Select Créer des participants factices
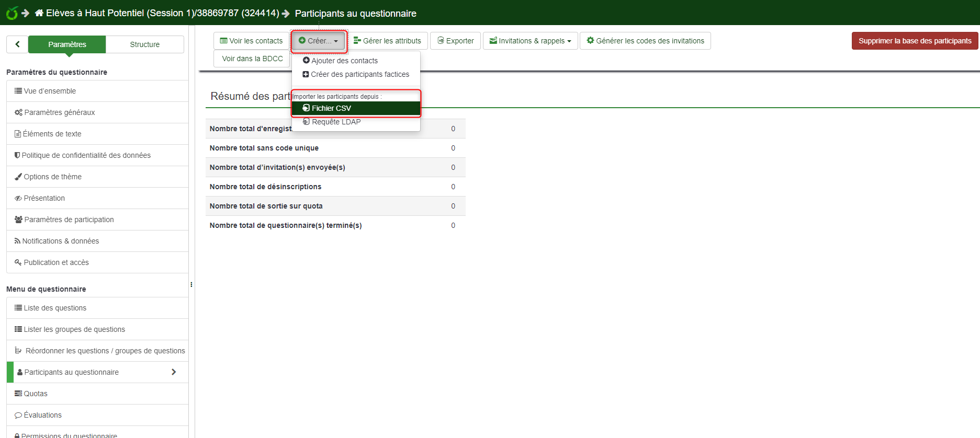The height and width of the screenshot is (438, 980). click(359, 74)
